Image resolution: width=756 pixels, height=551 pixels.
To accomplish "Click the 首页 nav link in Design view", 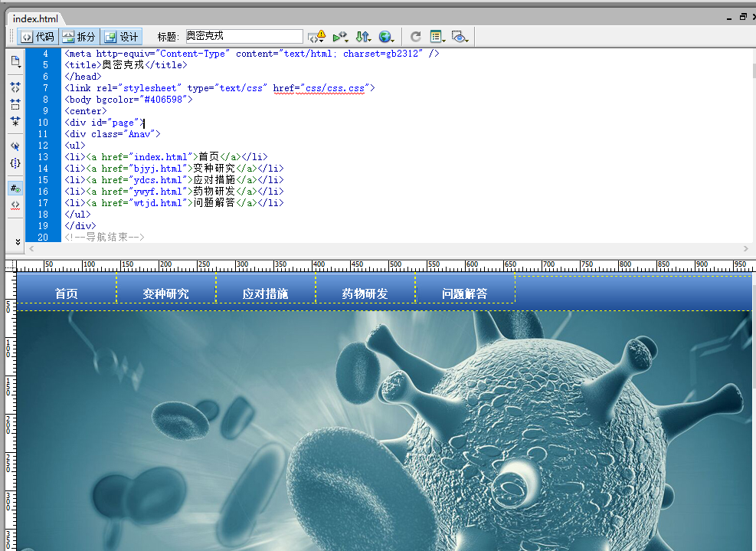I will 66,294.
